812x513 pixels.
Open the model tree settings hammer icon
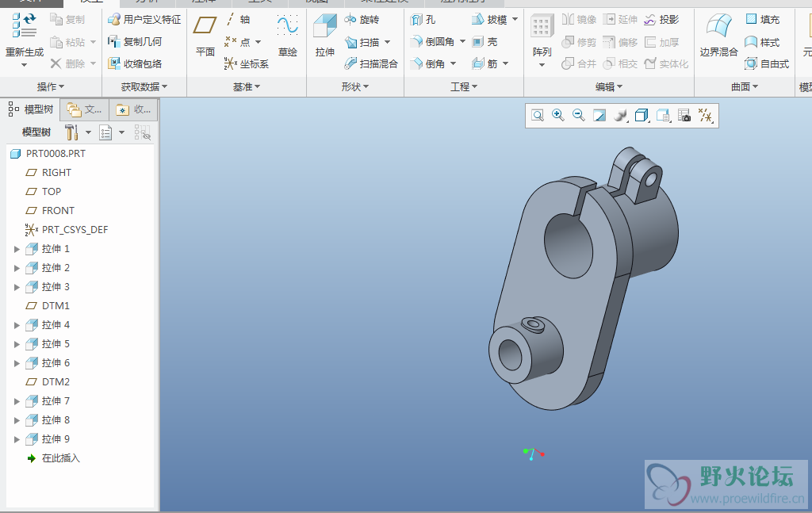71,132
